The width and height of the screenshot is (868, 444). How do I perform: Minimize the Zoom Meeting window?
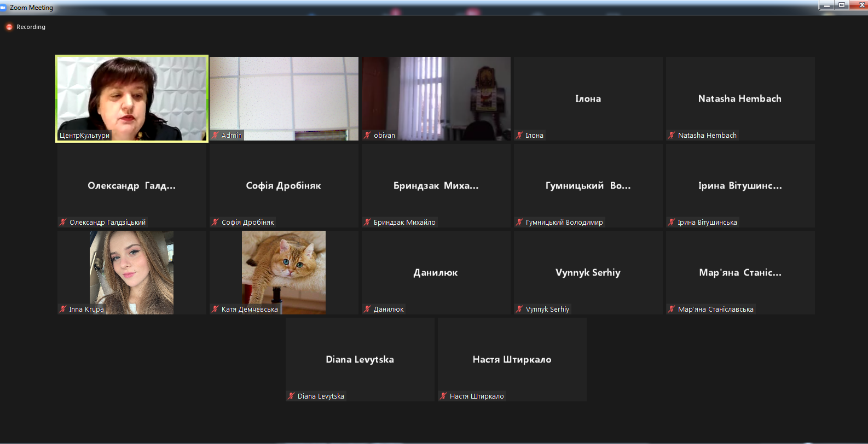827,5
